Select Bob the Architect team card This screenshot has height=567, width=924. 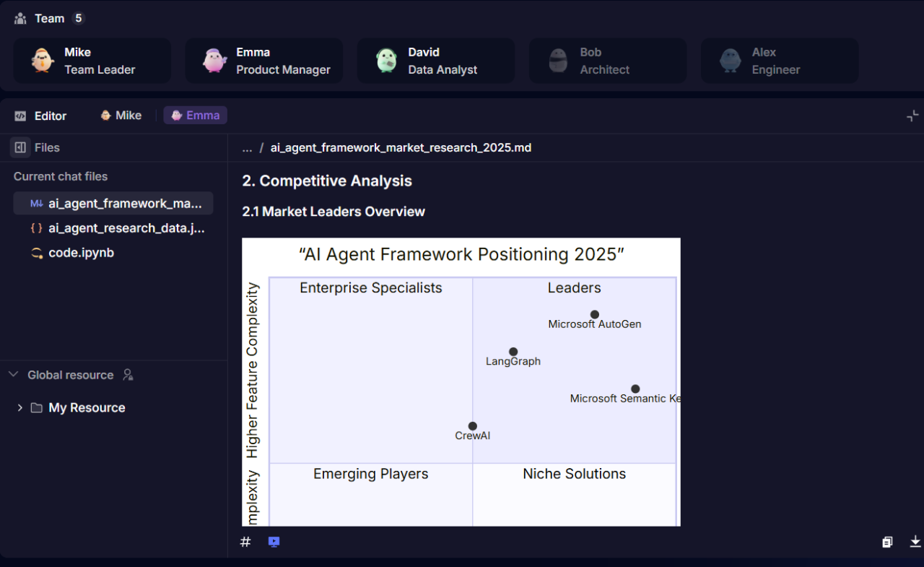click(x=608, y=61)
